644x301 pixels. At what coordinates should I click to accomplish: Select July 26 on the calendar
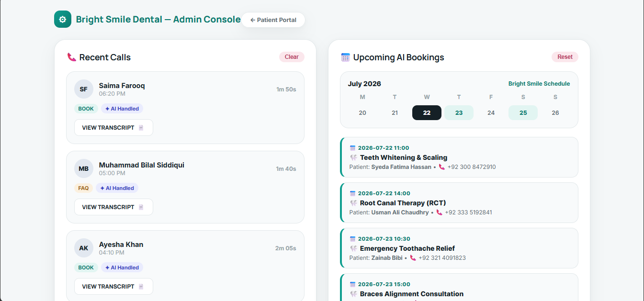pos(555,113)
